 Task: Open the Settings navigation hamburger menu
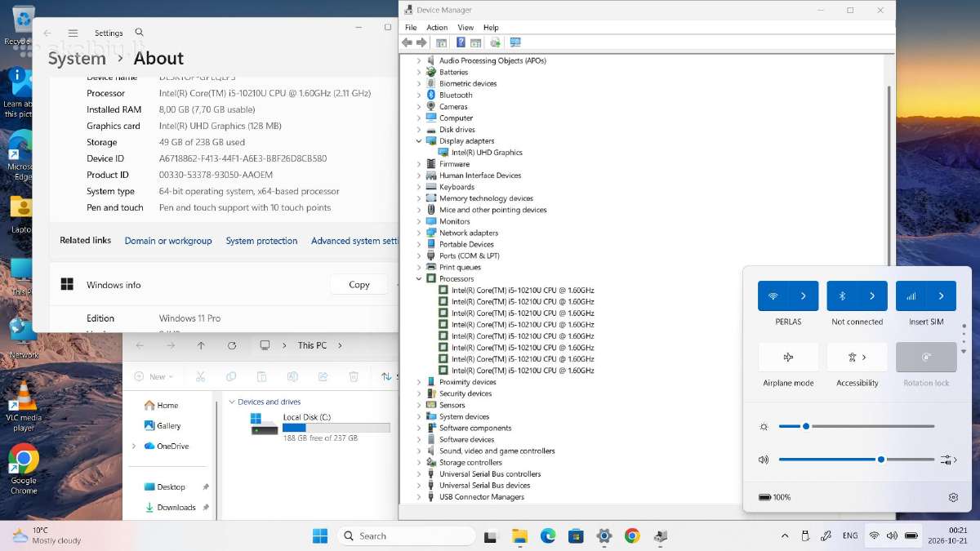73,33
